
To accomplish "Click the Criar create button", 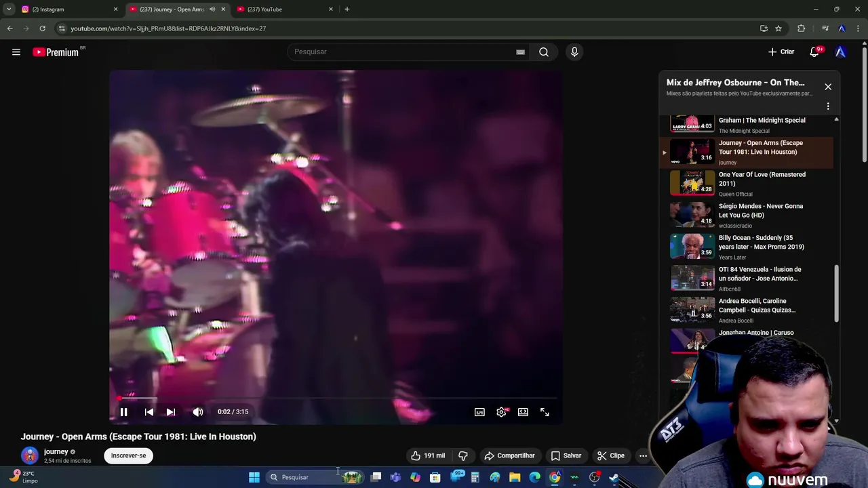I will click(x=781, y=52).
